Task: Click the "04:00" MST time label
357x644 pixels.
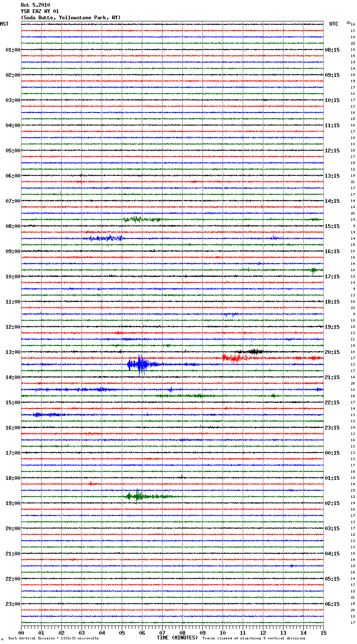Action: click(13, 126)
